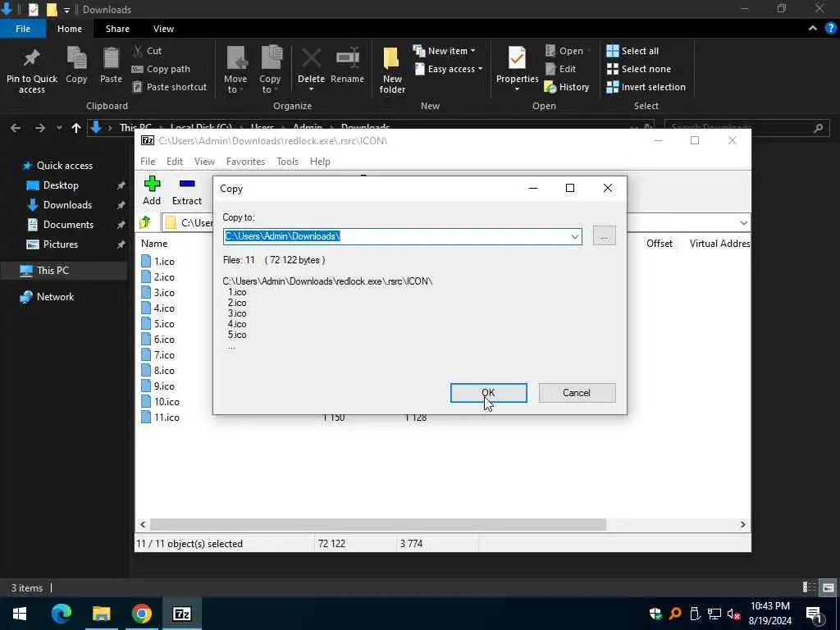Click the blue Extract icon in 7-Zip
Viewport: 840px width, 630px height.
tap(187, 184)
